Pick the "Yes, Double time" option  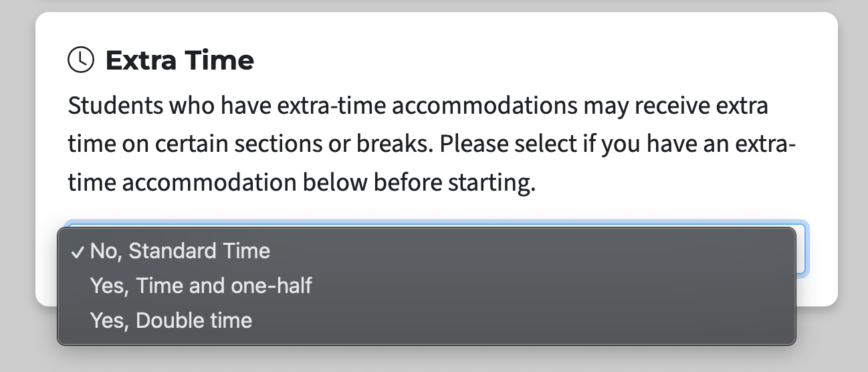pyautogui.click(x=171, y=320)
